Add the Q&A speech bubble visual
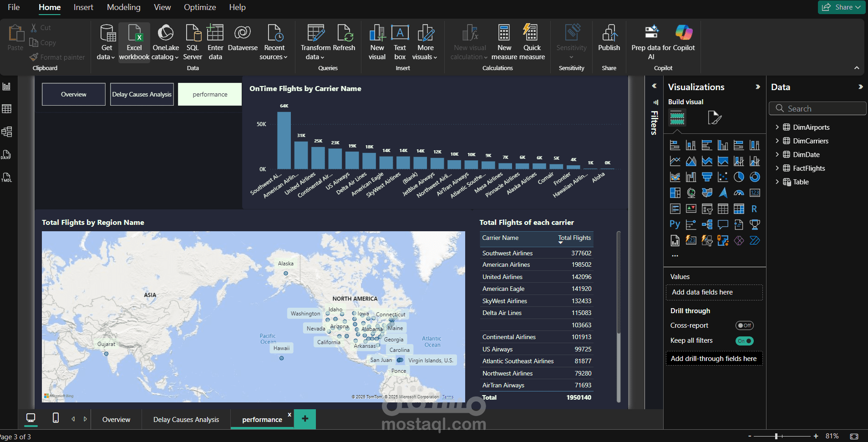 pyautogui.click(x=723, y=224)
